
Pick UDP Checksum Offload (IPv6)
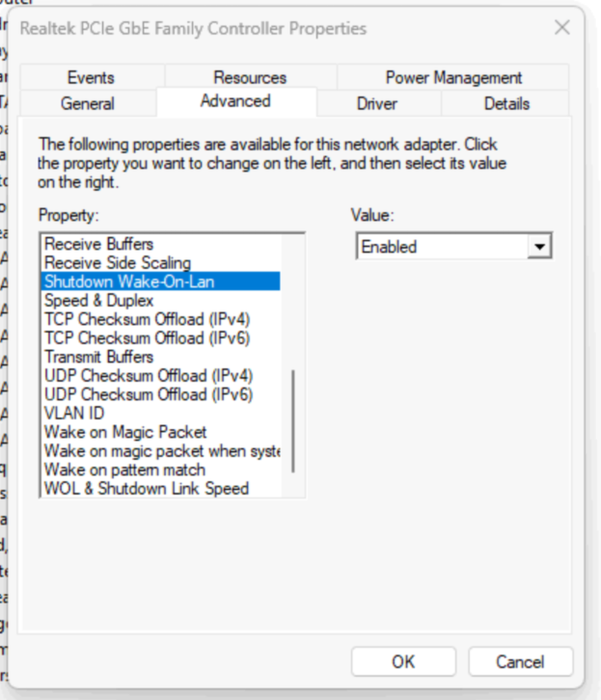(x=161, y=394)
